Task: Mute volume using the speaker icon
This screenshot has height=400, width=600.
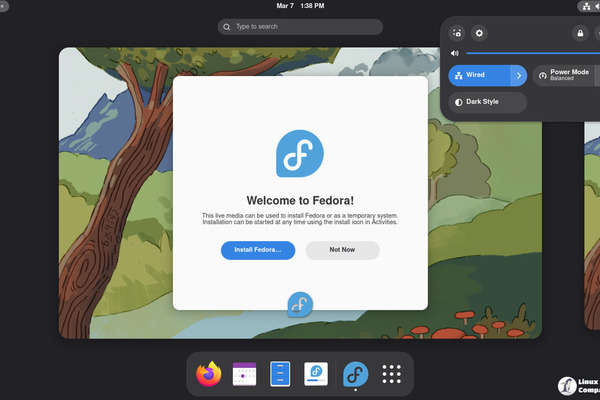Action: click(455, 53)
